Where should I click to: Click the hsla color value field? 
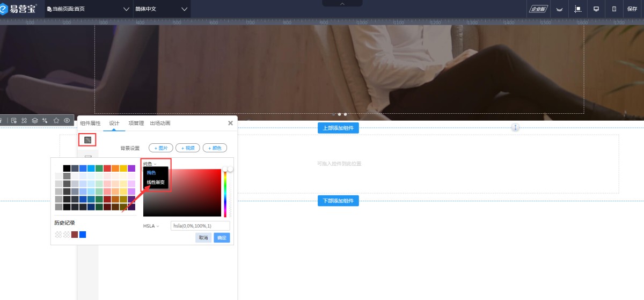click(x=200, y=226)
